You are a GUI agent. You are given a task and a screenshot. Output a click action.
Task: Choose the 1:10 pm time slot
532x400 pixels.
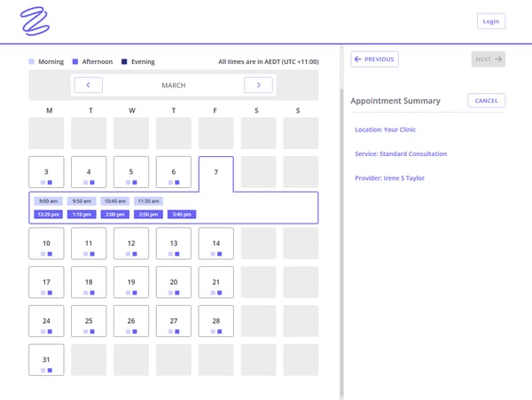[x=82, y=215]
